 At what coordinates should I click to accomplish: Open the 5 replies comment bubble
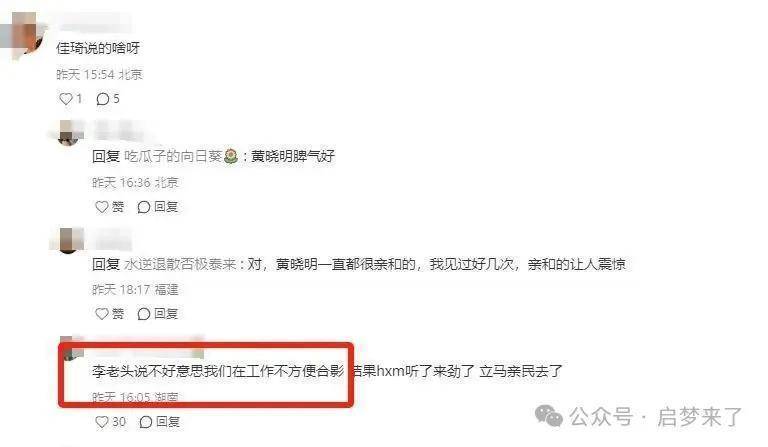coord(102,99)
